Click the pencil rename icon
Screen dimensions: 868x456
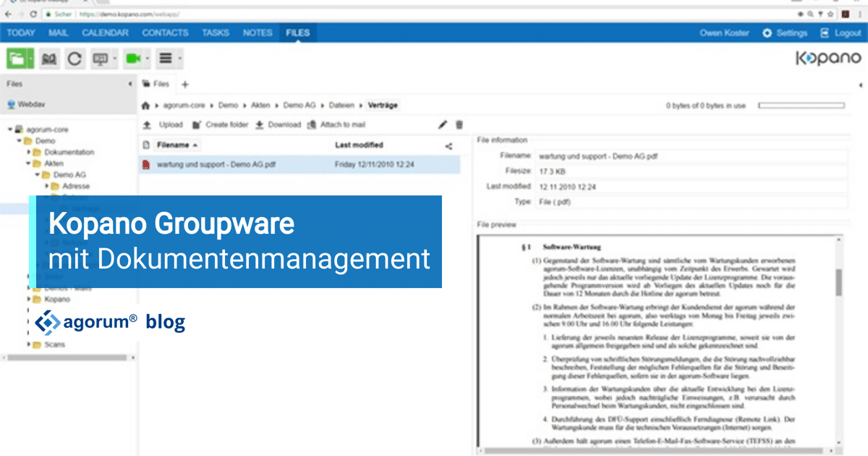443,124
